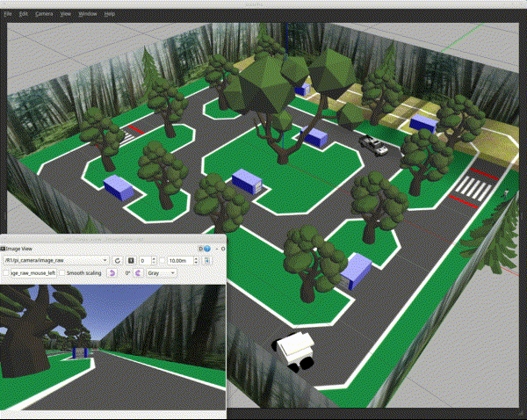Enable Smooth scaling checkbox

63,273
